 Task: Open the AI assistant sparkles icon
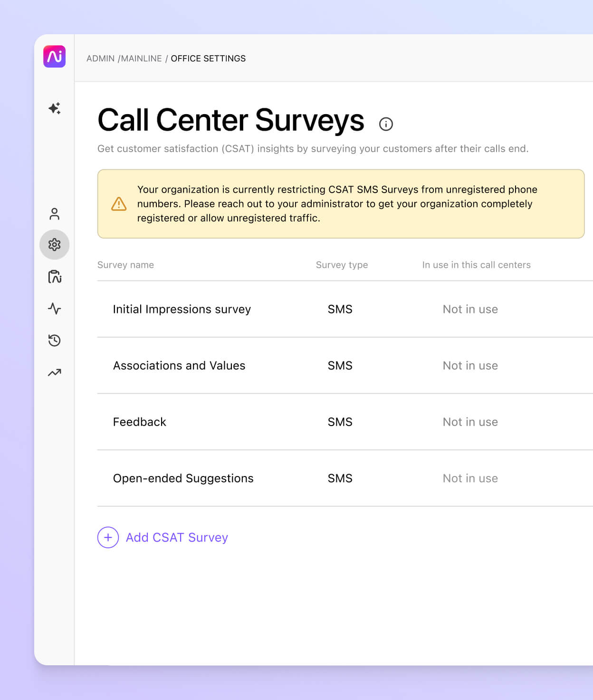pos(55,108)
